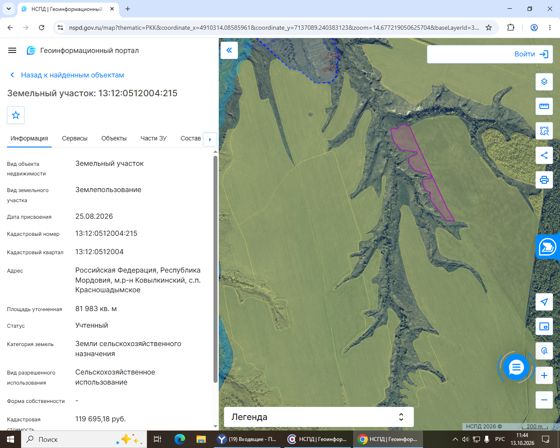Open the notifications center icon
Image resolution: width=560 pixels, height=448 pixels.
click(x=545, y=439)
